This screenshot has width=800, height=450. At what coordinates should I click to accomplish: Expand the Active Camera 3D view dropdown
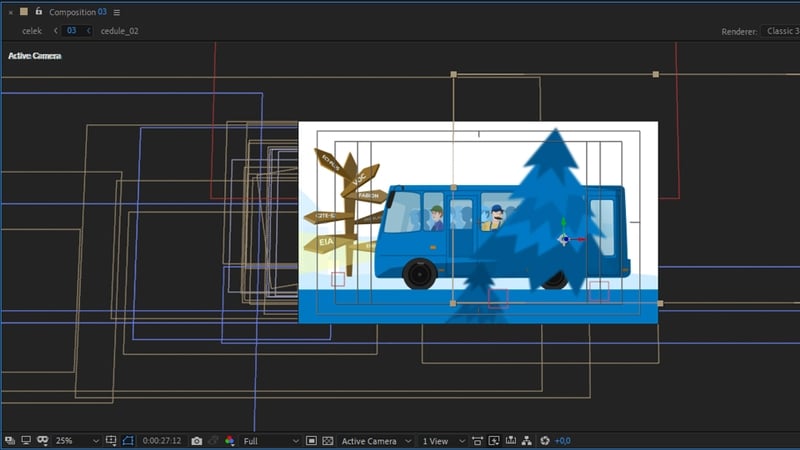click(376, 441)
